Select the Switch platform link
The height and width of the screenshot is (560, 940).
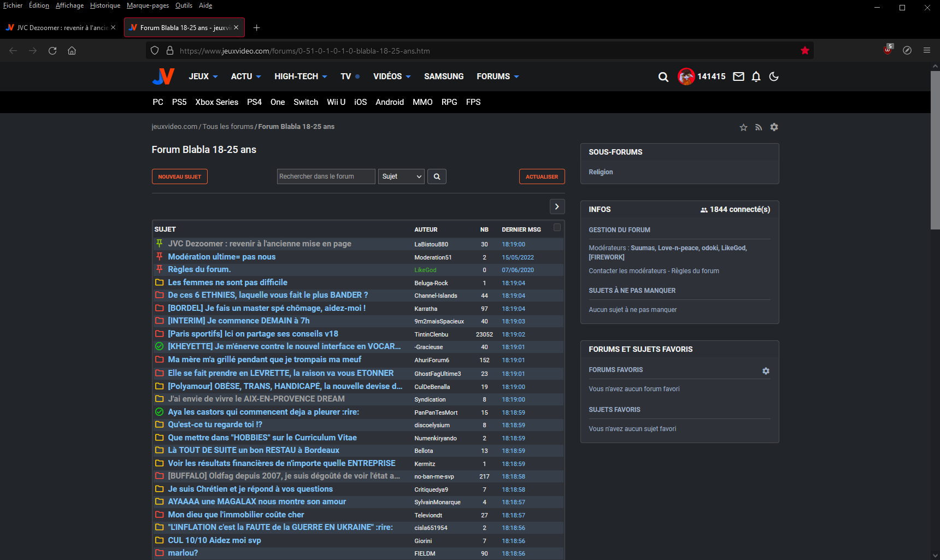[305, 102]
